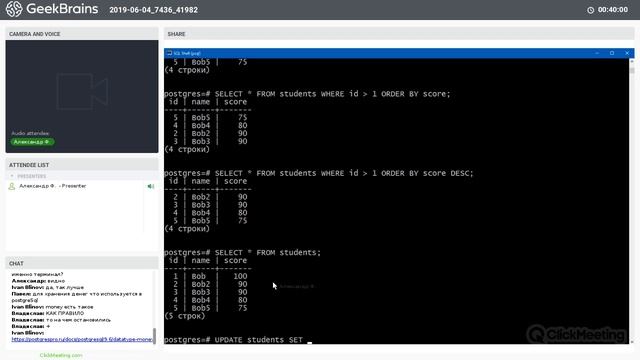Click chat message 'КАК ПРАВИЛО'
Image resolution: width=640 pixels, height=360 pixels.
(65, 313)
